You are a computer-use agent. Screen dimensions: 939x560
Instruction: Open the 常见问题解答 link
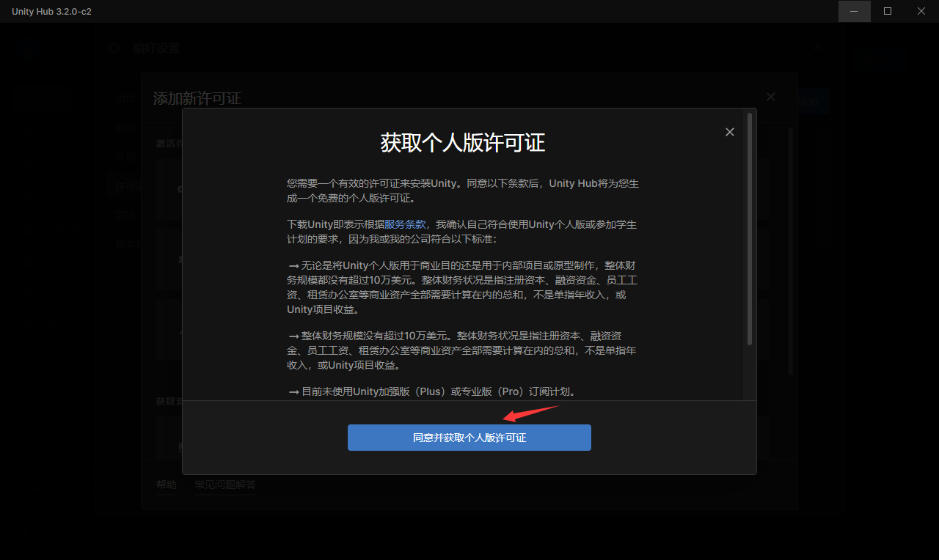[x=225, y=485]
